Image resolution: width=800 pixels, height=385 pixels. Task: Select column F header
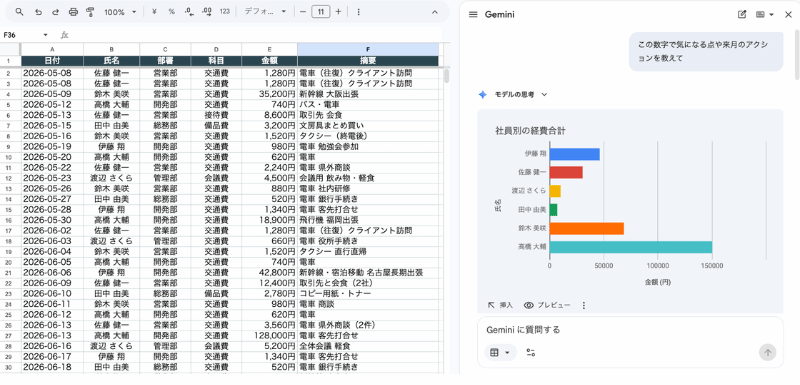tap(368, 49)
